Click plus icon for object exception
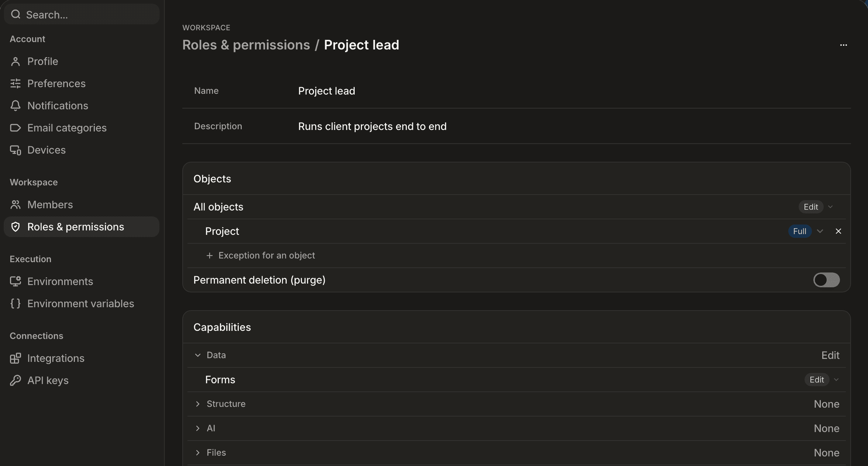This screenshot has height=466, width=868. pos(210,256)
